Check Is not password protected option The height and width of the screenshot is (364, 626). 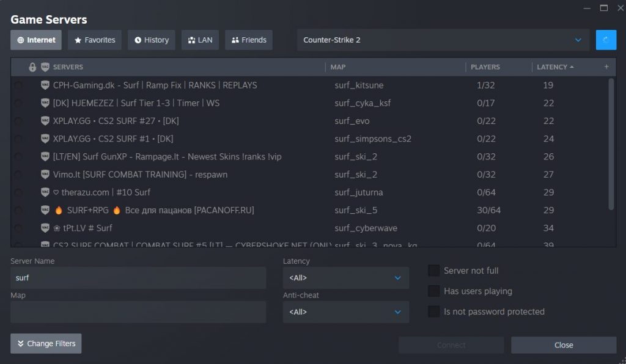(x=434, y=311)
